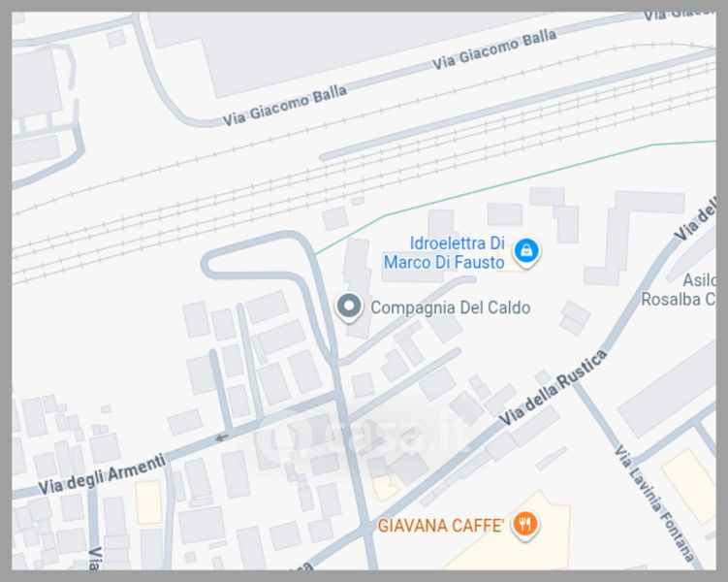Click Via Giacomo Balla label by the road bend
The image size is (728, 582).
coord(285,106)
